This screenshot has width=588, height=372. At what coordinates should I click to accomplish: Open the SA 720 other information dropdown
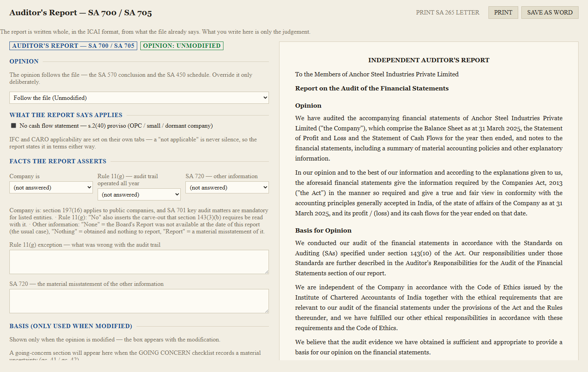coord(227,188)
